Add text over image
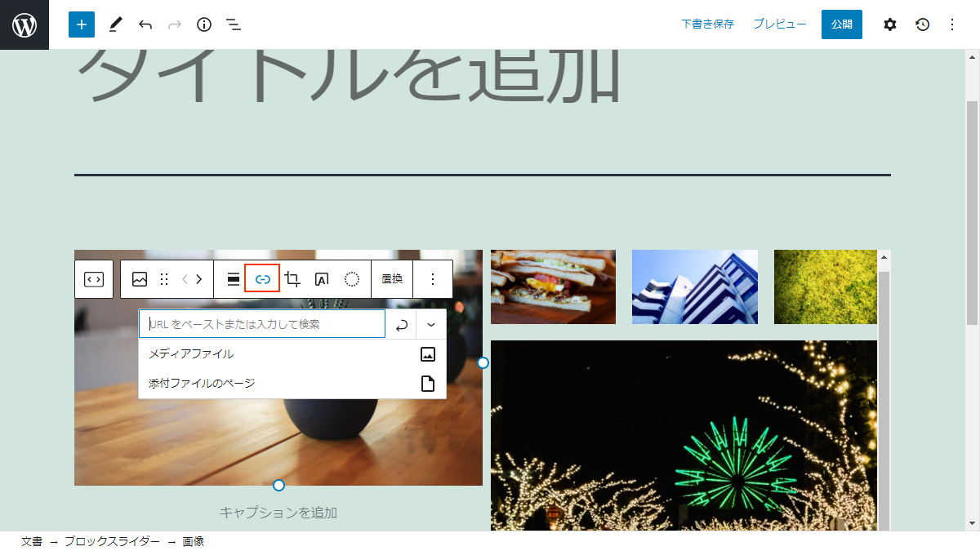Image resolution: width=980 pixels, height=551 pixels. (x=322, y=279)
